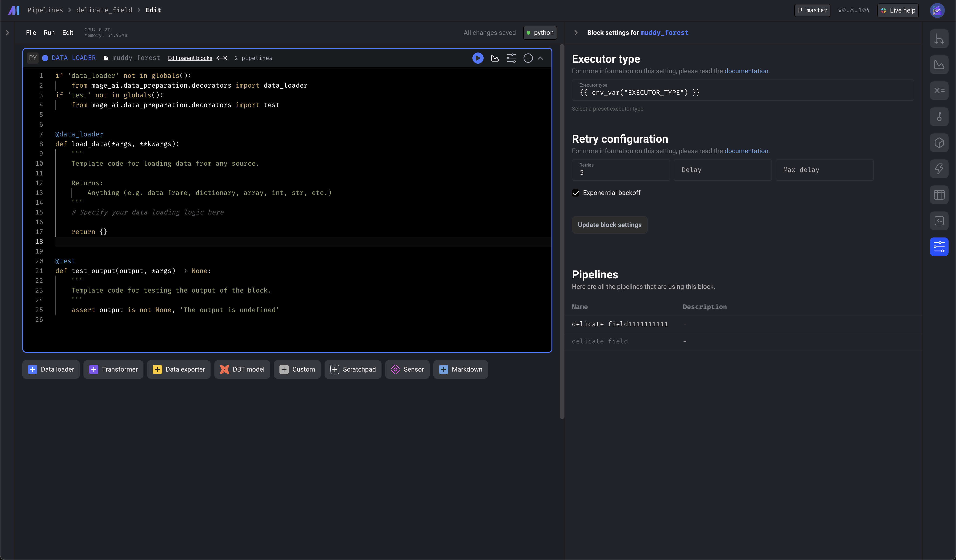Click the Slack icon in Live help
This screenshot has width=956, height=560.
(883, 10)
